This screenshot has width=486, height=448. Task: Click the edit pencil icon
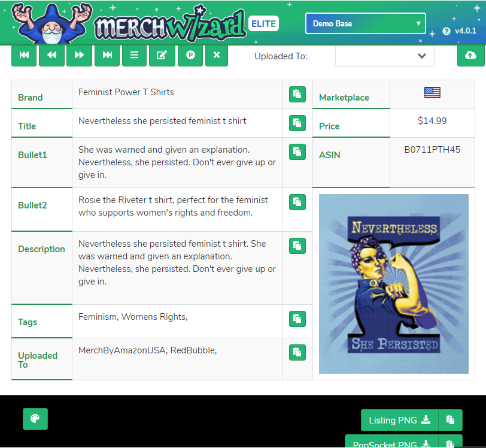(162, 55)
